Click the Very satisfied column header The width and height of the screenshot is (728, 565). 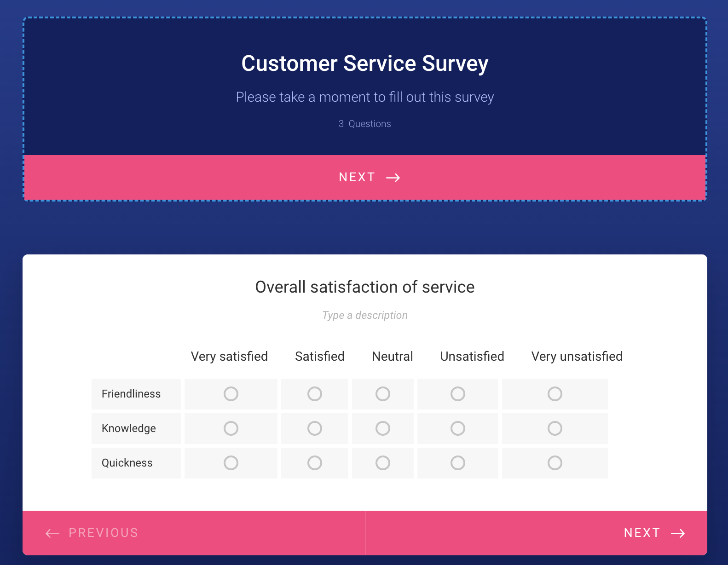(x=229, y=357)
